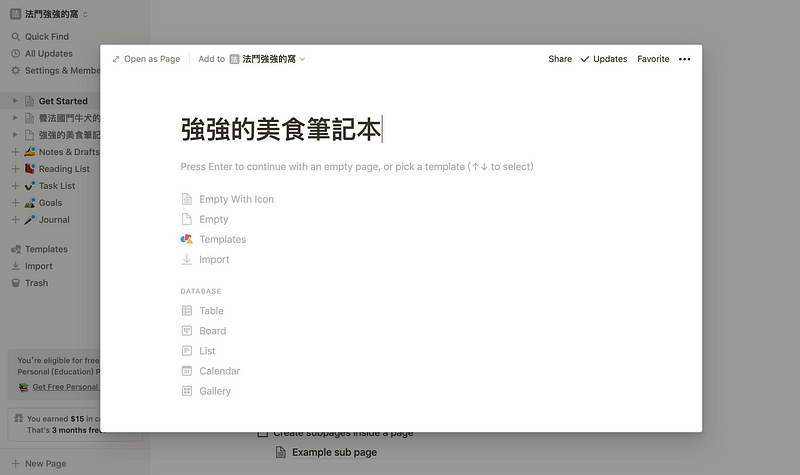Open Trash in the sidebar
The image size is (800, 475).
click(30, 283)
